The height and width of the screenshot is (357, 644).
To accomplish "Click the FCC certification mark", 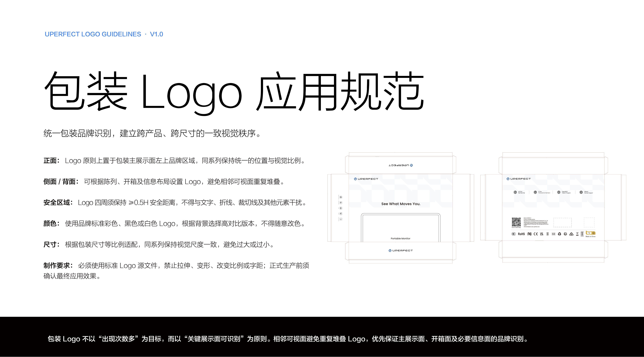I will coord(530,234).
